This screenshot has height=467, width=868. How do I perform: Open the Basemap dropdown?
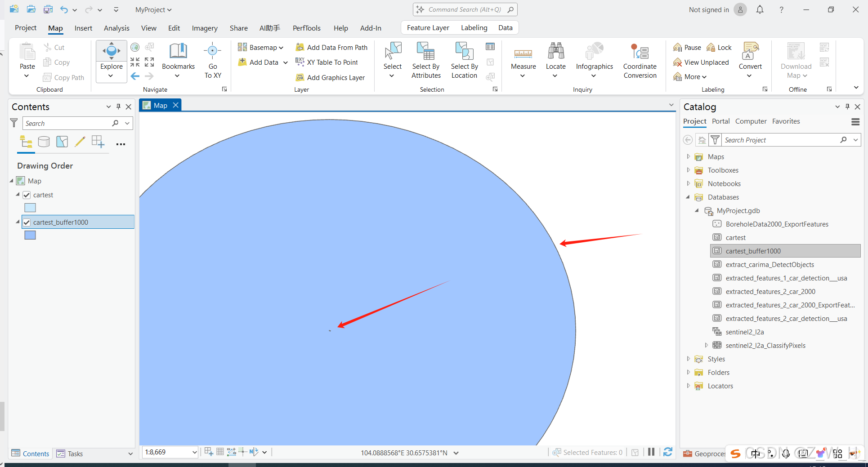[x=260, y=47]
